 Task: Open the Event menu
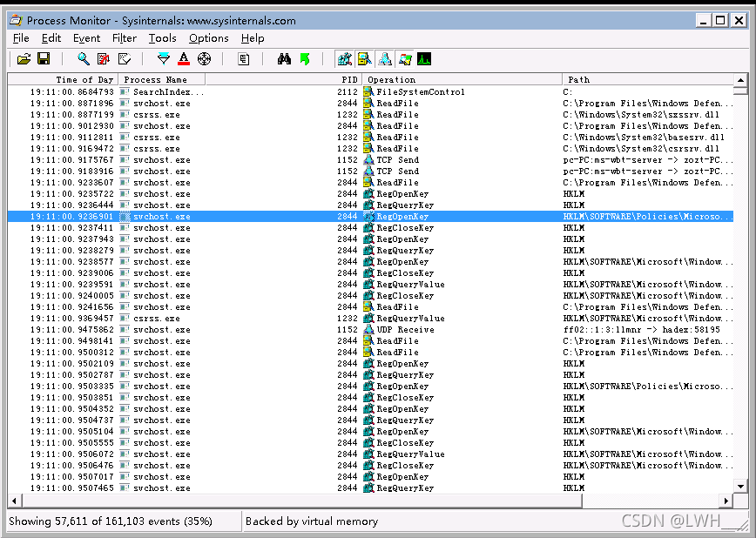86,38
